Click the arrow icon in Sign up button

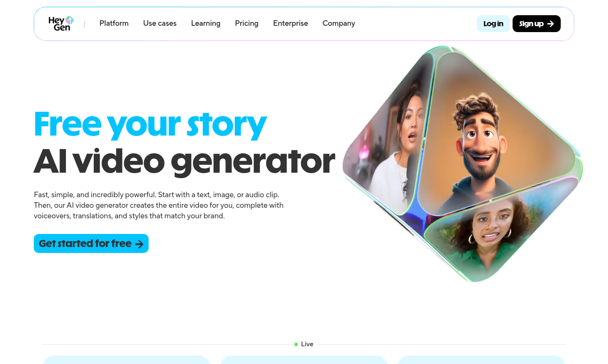(x=551, y=24)
